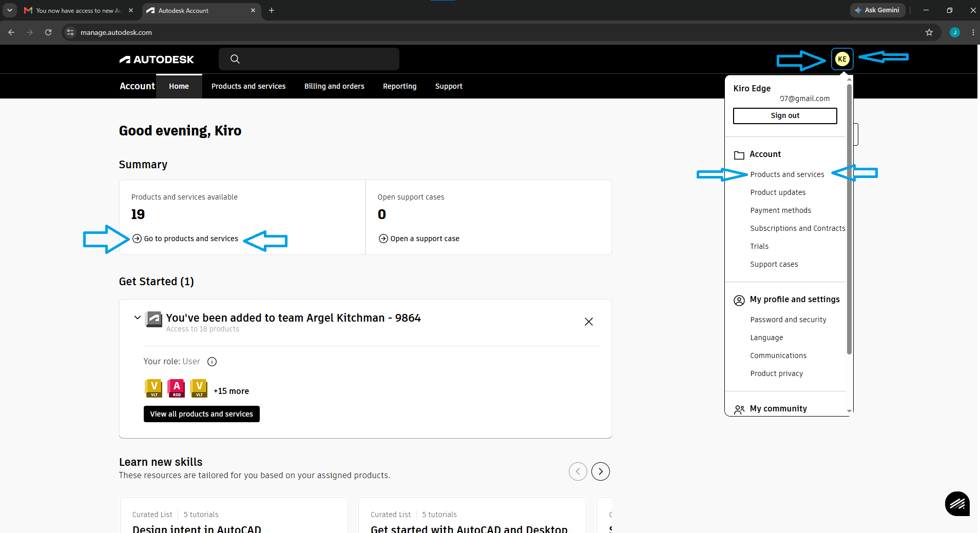The height and width of the screenshot is (533, 980).
Task: Click the first yellow VLT product icon
Action: [154, 388]
